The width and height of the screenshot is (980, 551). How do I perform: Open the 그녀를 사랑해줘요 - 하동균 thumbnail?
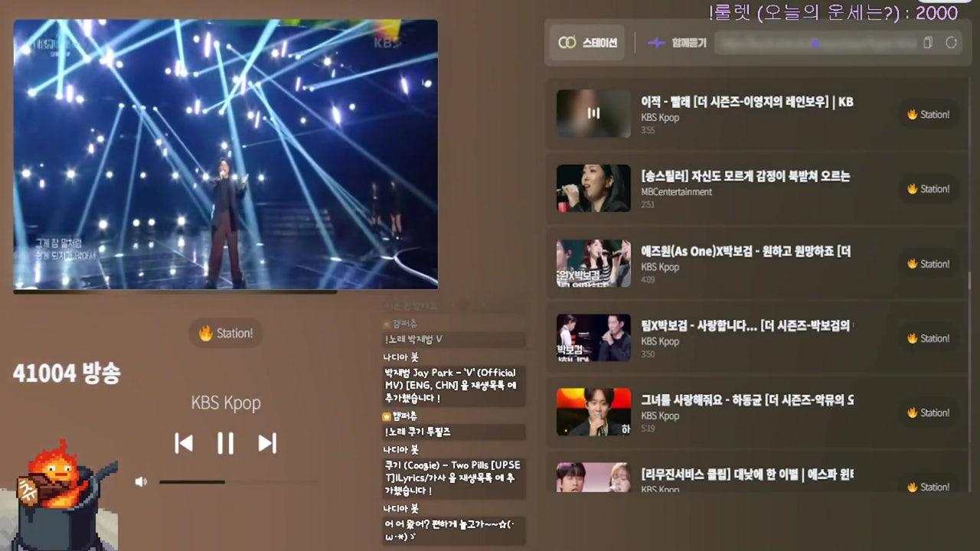pyautogui.click(x=593, y=412)
